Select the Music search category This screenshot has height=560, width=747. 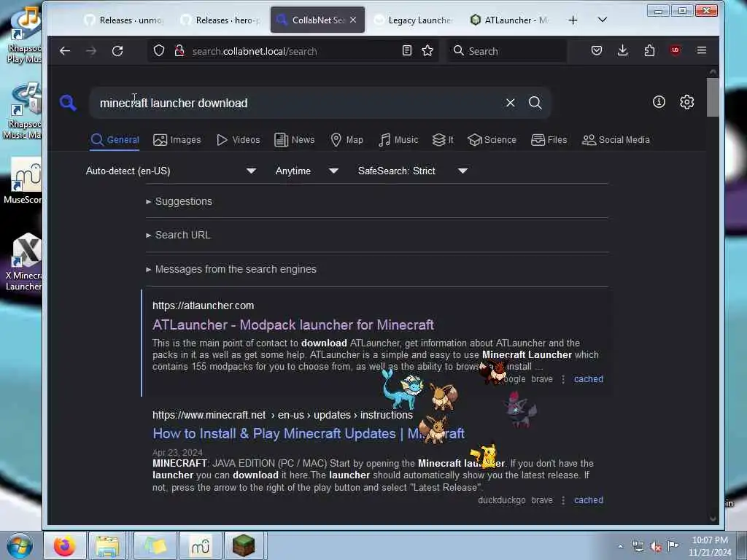[x=398, y=140]
